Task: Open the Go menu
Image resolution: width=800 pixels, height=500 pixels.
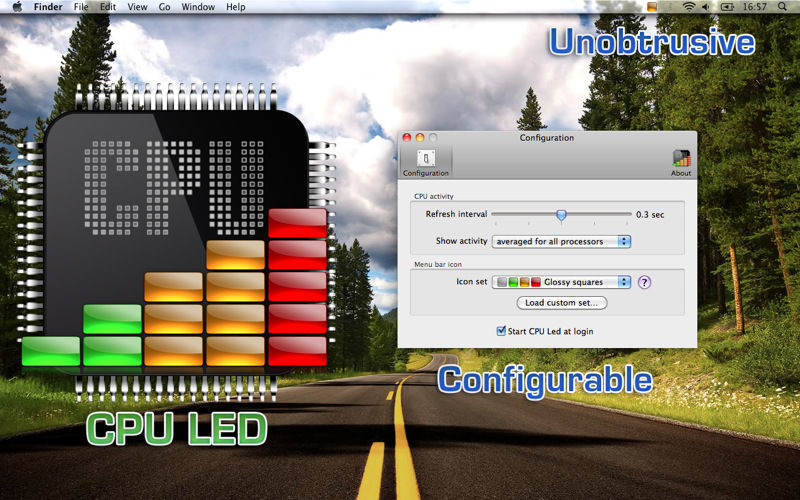Action: point(164,7)
